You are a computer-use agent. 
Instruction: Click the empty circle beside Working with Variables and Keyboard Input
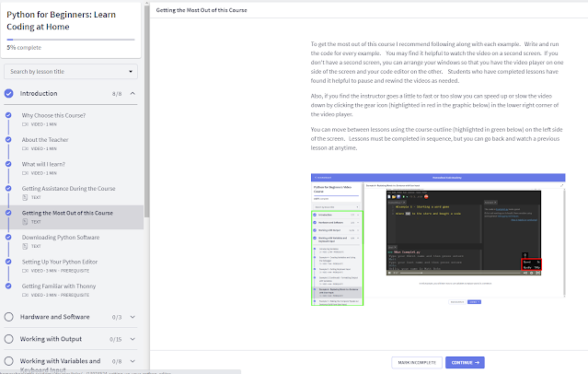tap(8, 361)
